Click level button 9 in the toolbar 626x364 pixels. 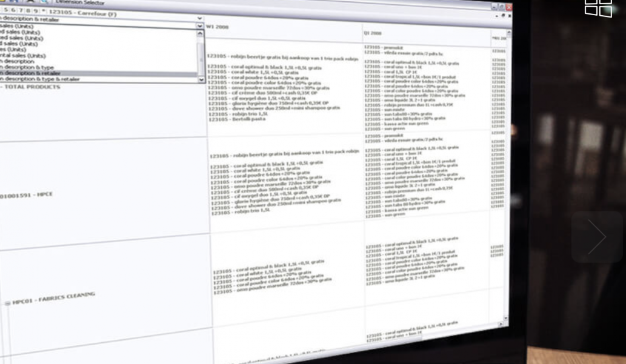36,11
